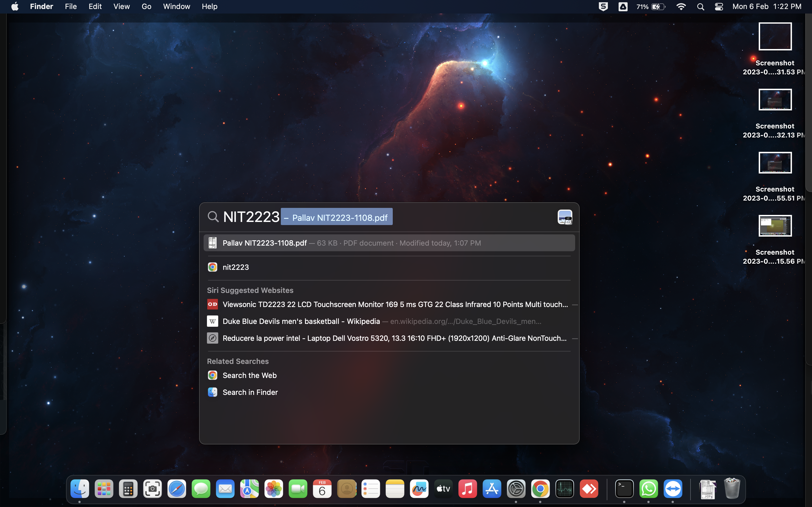The image size is (812, 507).
Task: Click the Wi-Fi status icon
Action: tap(681, 7)
